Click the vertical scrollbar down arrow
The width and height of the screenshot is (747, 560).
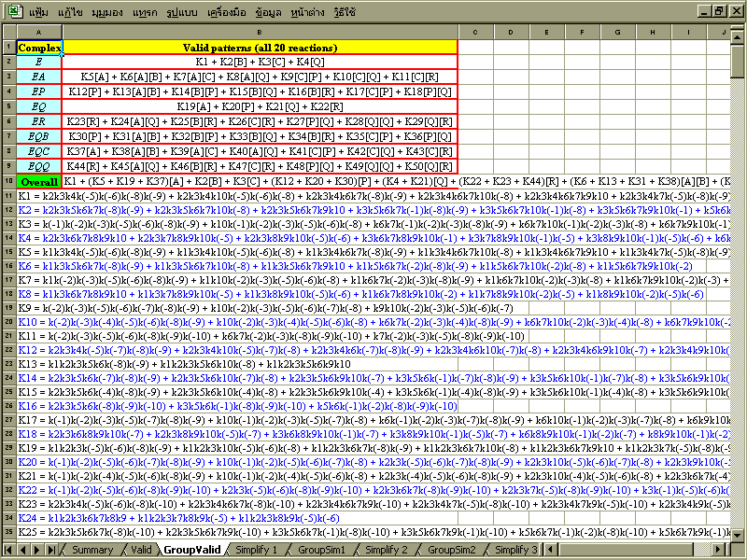pyautogui.click(x=739, y=536)
